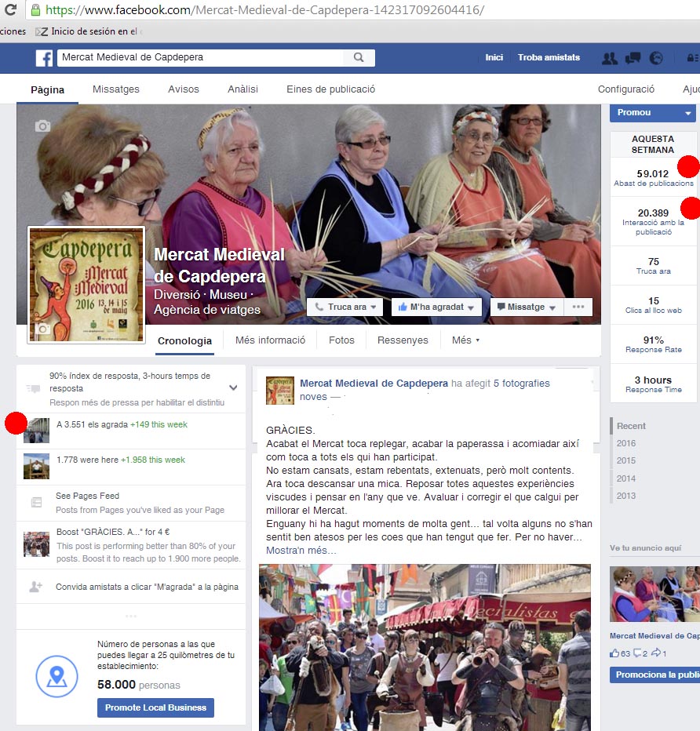This screenshot has width=700, height=731.
Task: Open the 'Més' tab dropdown
Action: pyautogui.click(x=465, y=340)
